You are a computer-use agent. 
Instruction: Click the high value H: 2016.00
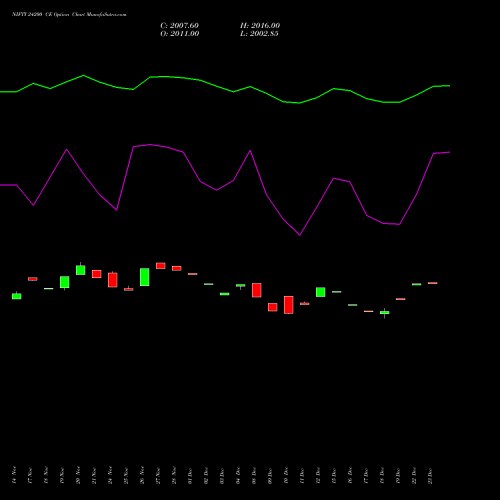pos(260,26)
